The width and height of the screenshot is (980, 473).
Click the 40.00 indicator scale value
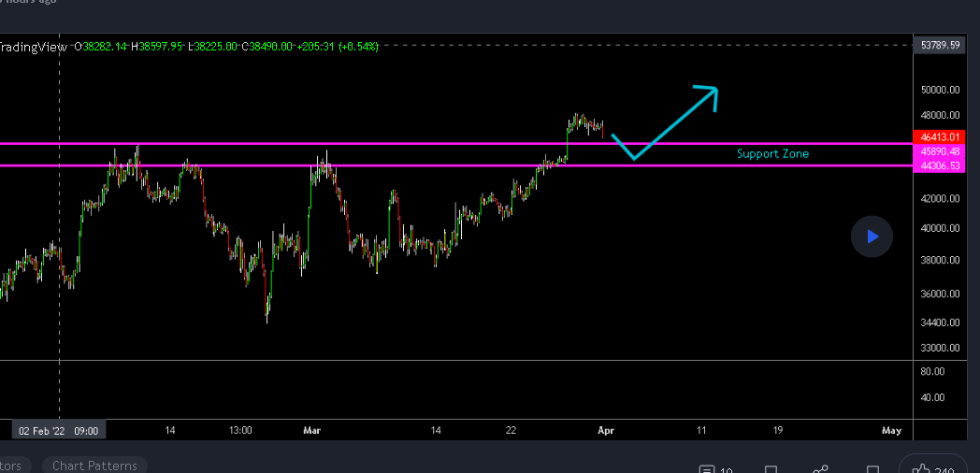[x=934, y=397]
